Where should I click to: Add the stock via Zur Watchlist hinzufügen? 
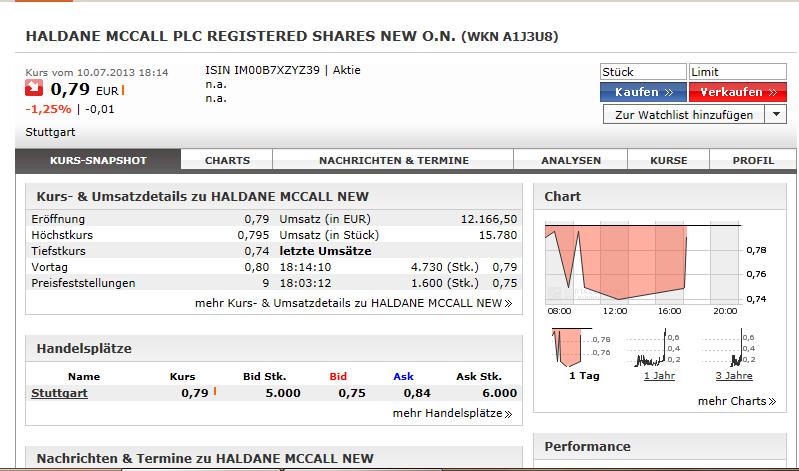pos(684,115)
